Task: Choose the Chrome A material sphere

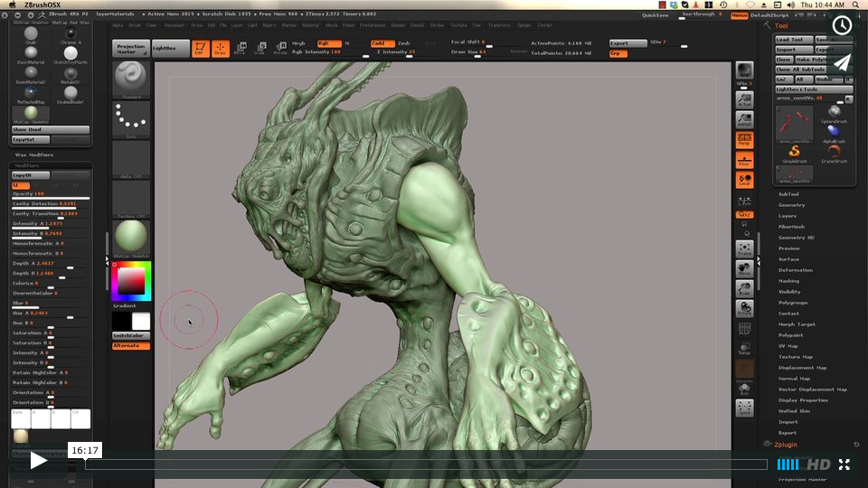Action: click(71, 35)
